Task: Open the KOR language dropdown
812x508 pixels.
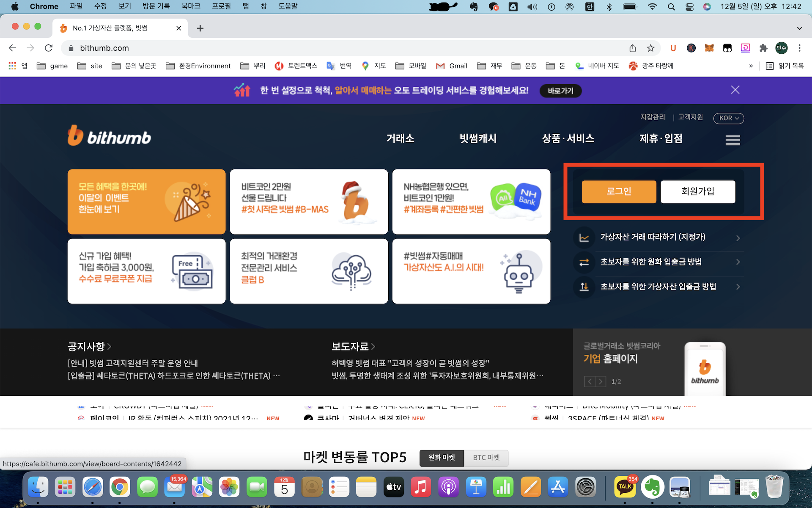Action: 728,118
